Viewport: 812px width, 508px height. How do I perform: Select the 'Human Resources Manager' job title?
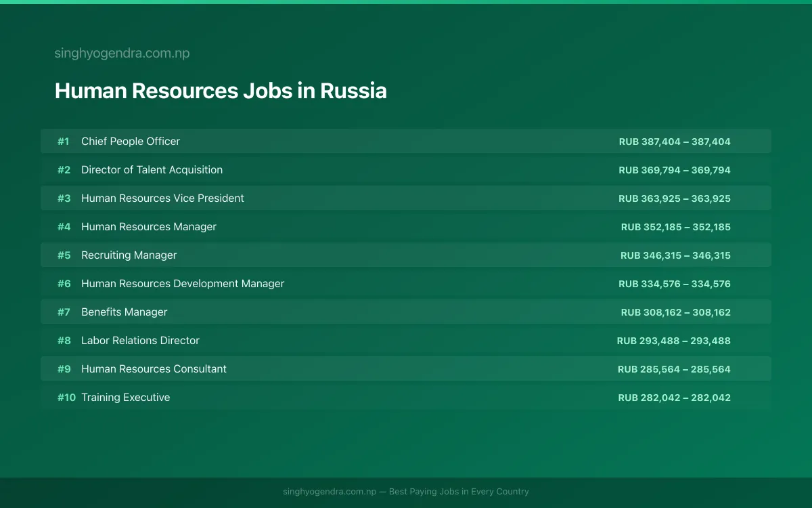point(149,227)
